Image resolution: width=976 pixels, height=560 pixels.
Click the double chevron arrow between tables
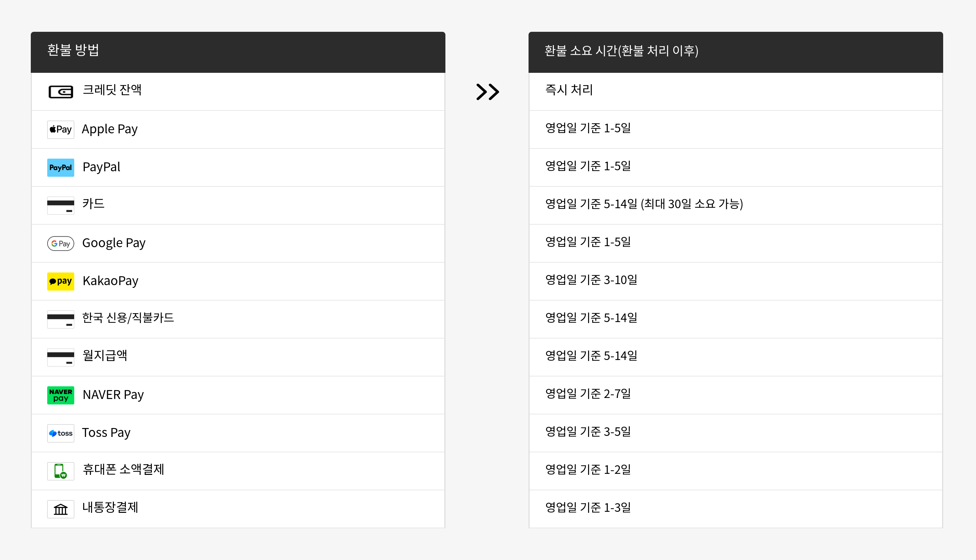point(487,92)
